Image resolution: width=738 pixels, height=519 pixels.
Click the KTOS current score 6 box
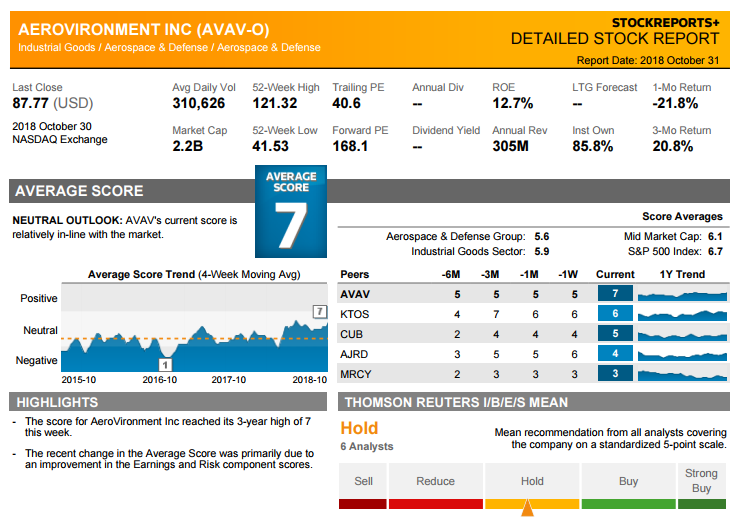click(615, 313)
